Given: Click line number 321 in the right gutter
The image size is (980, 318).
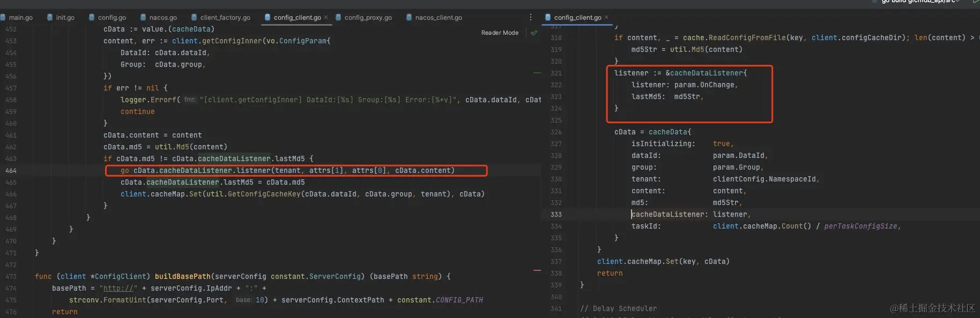Looking at the screenshot, I should pos(556,73).
